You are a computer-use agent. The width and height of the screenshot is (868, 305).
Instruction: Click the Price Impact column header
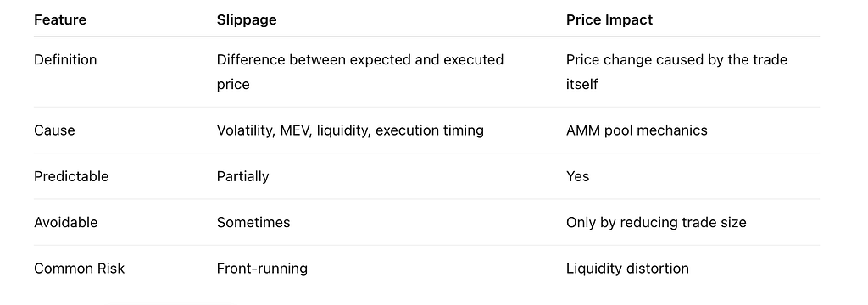click(x=609, y=20)
